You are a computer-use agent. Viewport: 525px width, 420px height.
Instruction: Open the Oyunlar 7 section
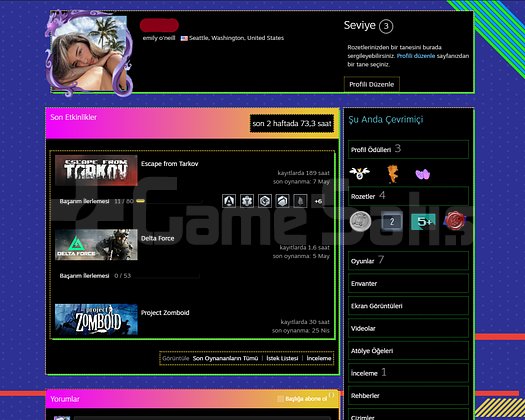coord(408,261)
